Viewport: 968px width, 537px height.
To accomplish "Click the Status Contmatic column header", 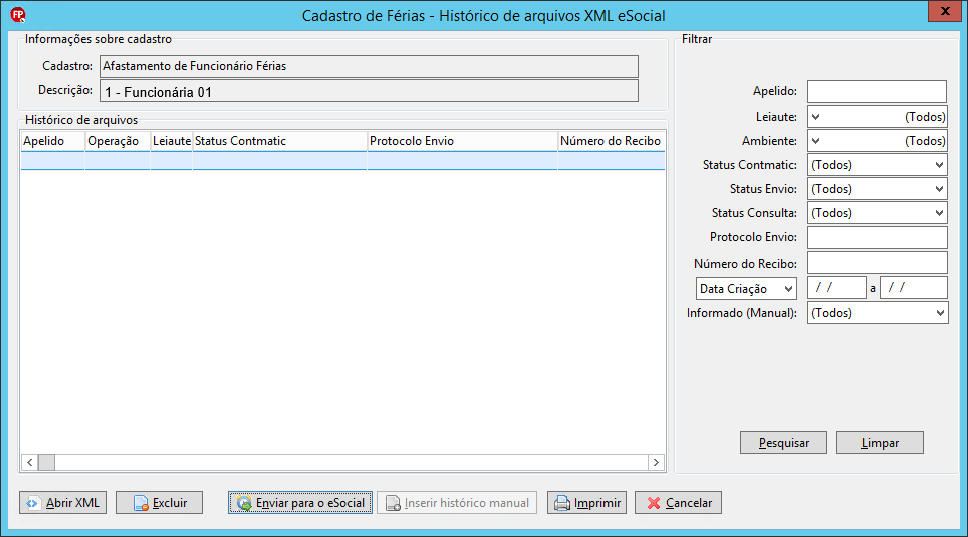I will [x=280, y=141].
